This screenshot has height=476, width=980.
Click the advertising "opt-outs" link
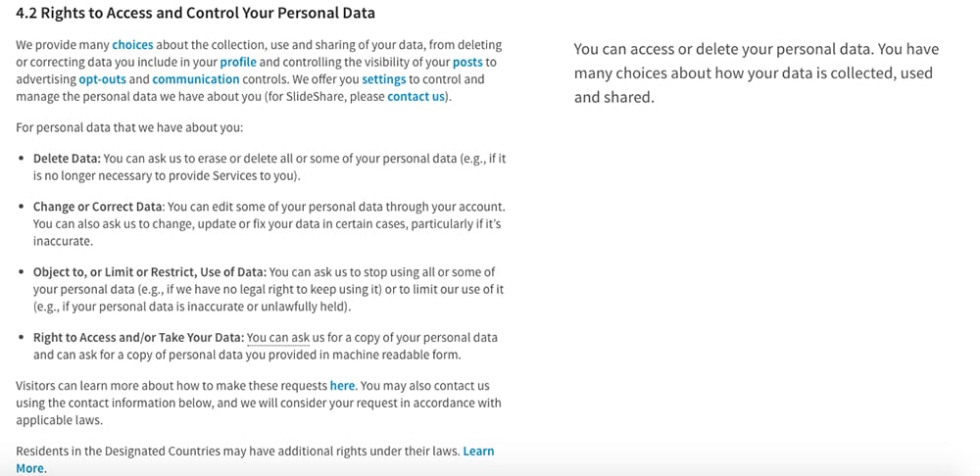[103, 79]
